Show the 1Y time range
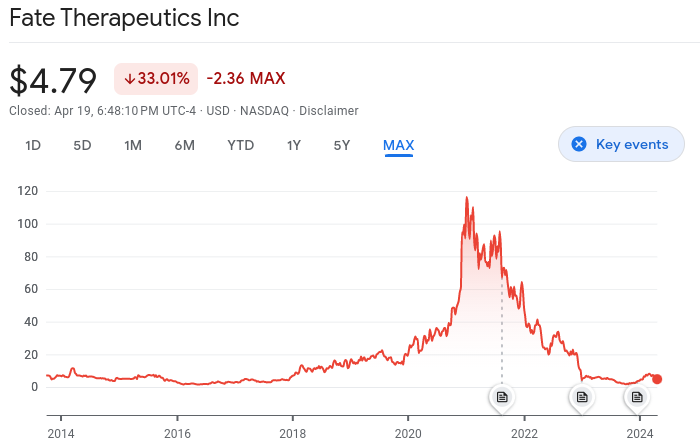Viewport: 700px width, 446px height. click(x=294, y=145)
